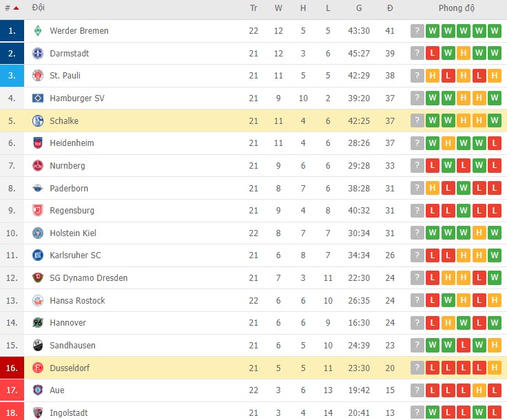
Task: Open the Paderborn team link
Action: coord(69,189)
